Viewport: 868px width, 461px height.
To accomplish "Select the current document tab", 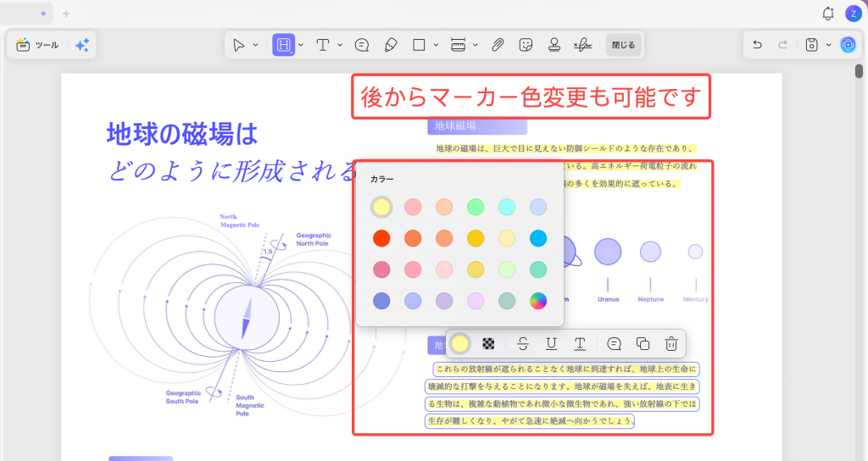I will coord(26,14).
